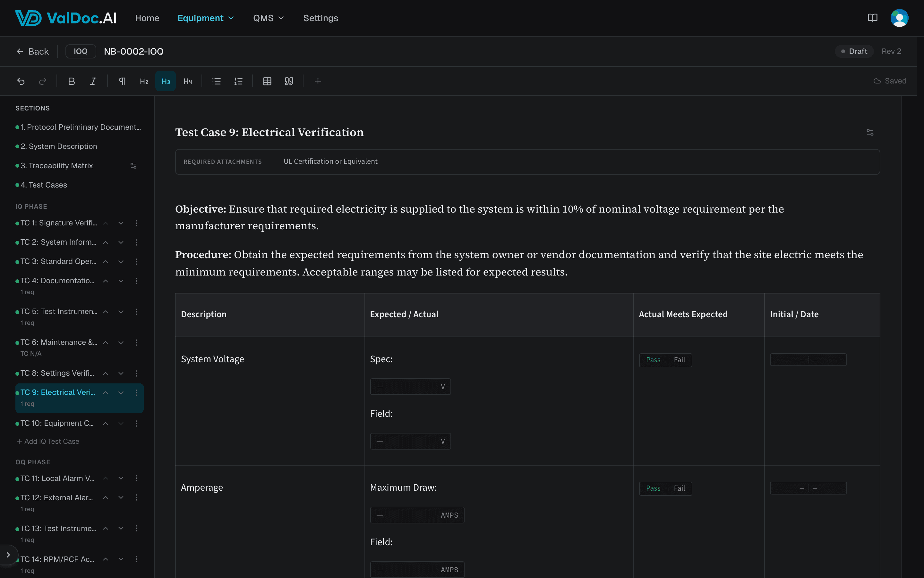Mark System Voltage as Pass

pyautogui.click(x=653, y=360)
